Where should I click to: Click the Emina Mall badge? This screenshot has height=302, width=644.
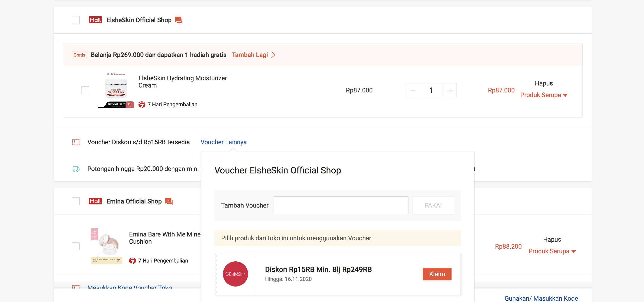pos(95,201)
